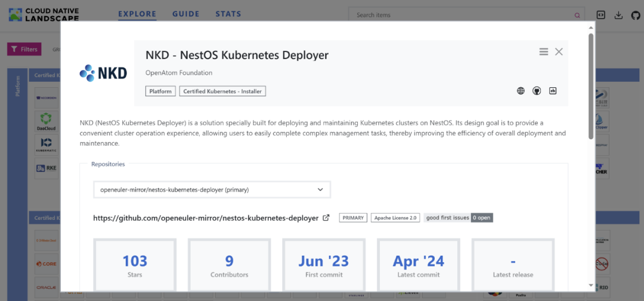Follow the nestos-kubernetes-deployer GitHub URL link
This screenshot has height=301, width=644.
click(206, 218)
